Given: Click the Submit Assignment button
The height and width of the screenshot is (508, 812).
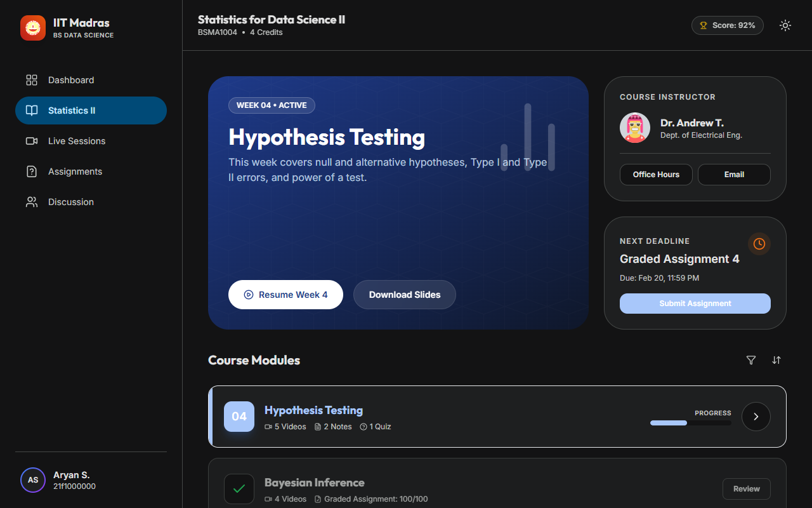Looking at the screenshot, I should tap(695, 304).
